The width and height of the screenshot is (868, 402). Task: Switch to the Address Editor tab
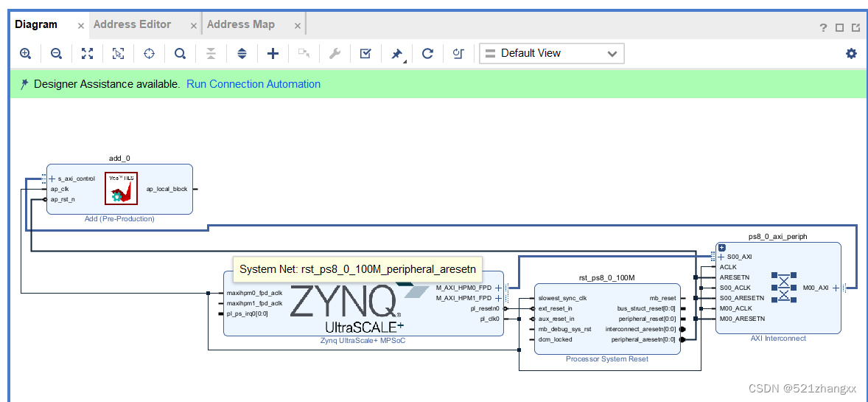pos(133,24)
